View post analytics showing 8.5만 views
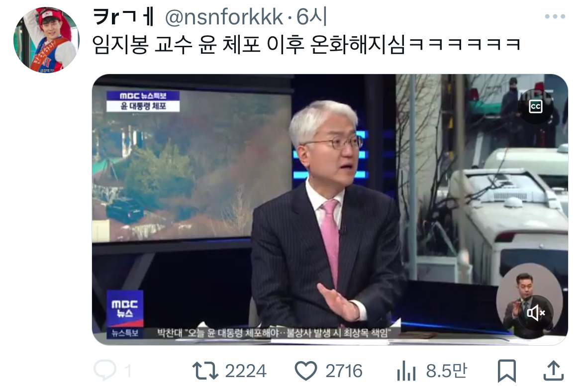This screenshot has width=582, height=392. pos(406,371)
